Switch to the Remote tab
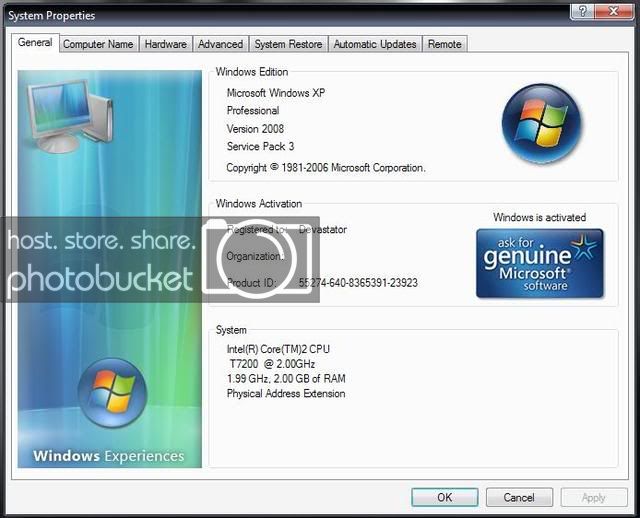The height and width of the screenshot is (518, 640). [444, 44]
